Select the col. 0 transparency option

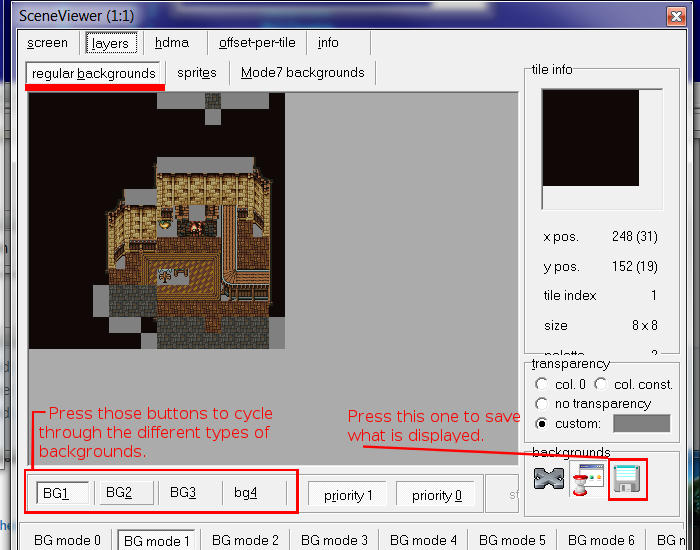(x=542, y=384)
